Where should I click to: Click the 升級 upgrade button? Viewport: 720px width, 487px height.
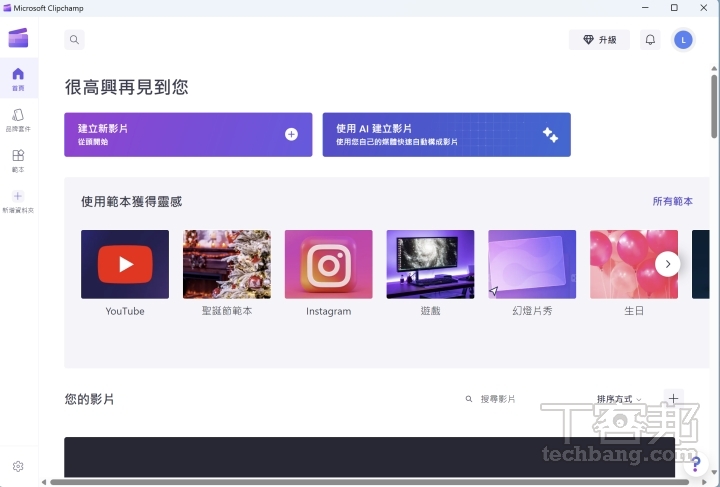pyautogui.click(x=599, y=40)
